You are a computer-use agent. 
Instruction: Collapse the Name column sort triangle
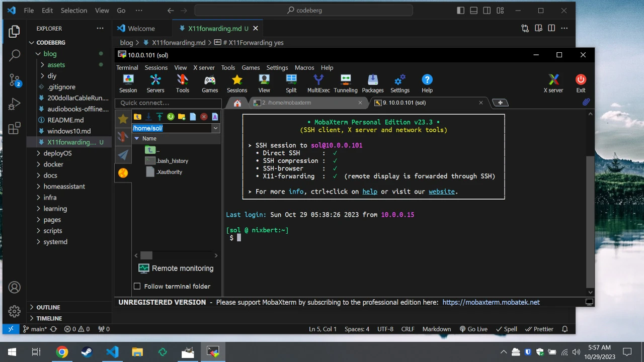136,139
